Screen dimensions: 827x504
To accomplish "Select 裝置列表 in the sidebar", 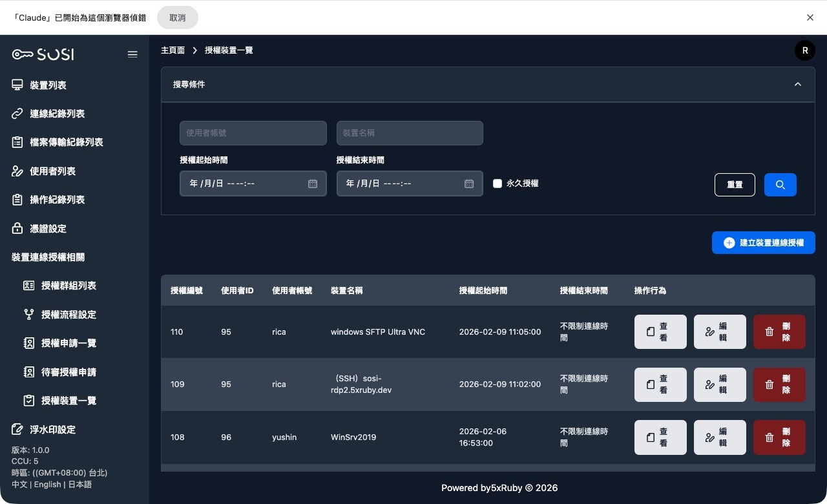I will coord(48,85).
